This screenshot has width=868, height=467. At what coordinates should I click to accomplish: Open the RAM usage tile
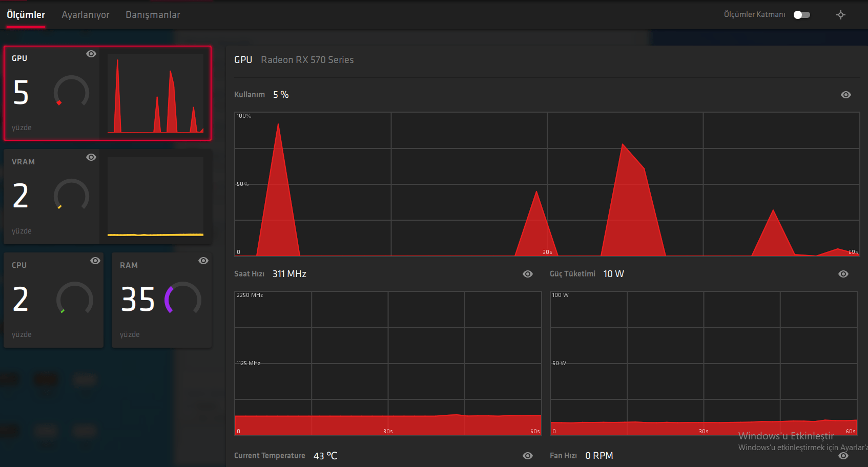coord(162,300)
